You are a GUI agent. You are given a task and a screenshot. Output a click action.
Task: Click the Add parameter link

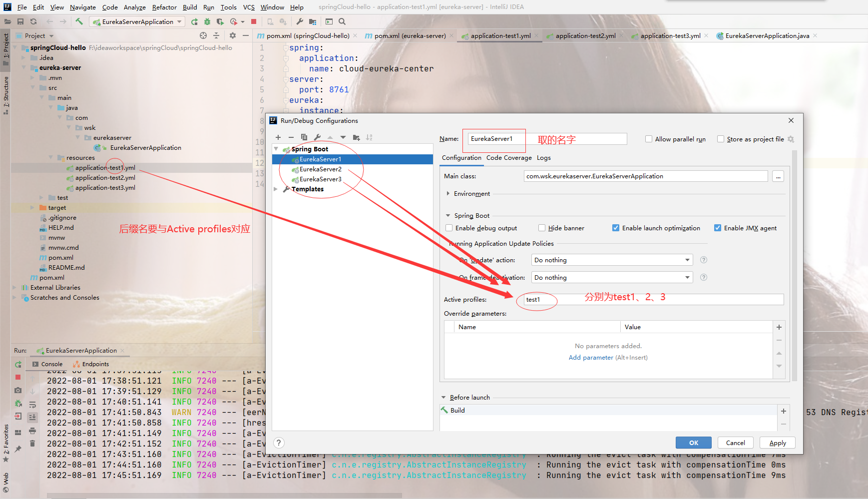pyautogui.click(x=591, y=358)
